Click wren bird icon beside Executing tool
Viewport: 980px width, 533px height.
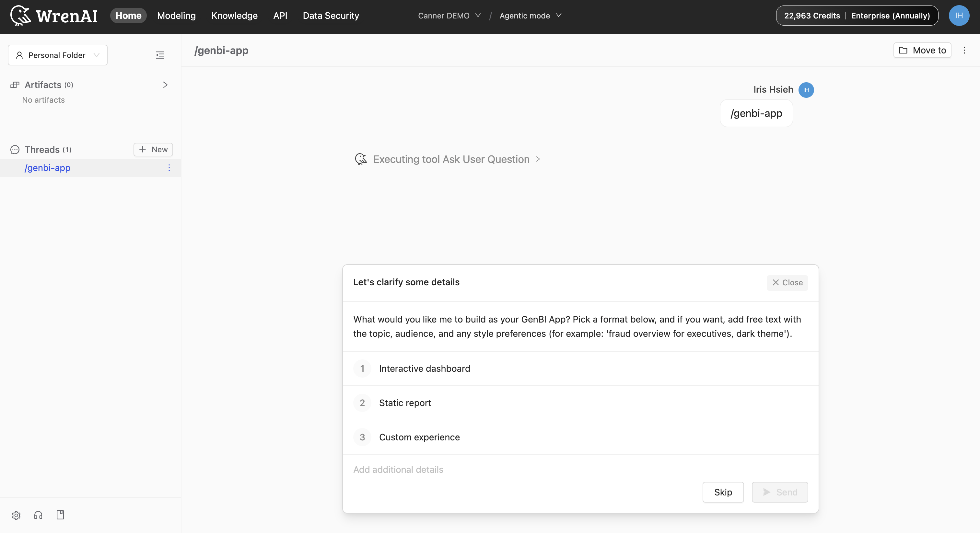(x=361, y=159)
